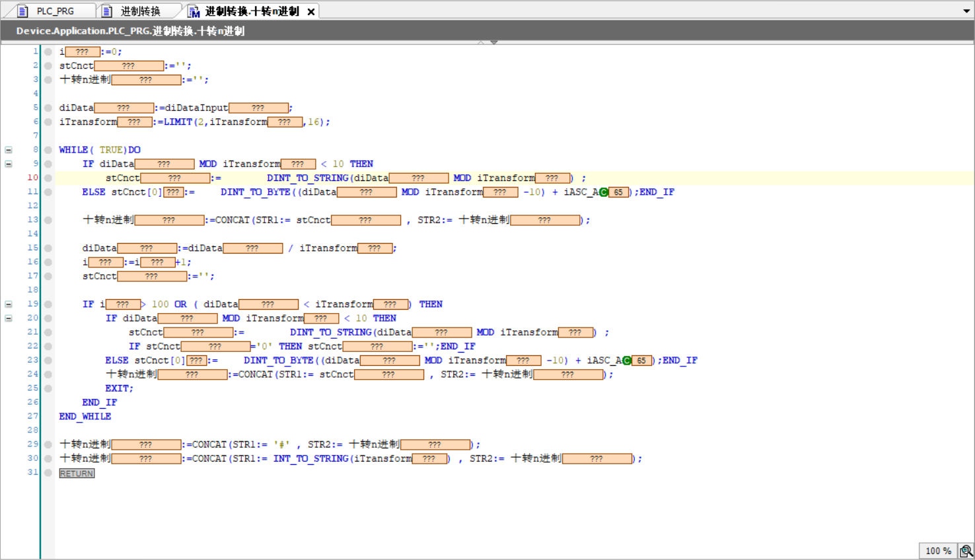Toggle breakpoint marker on line 16

(48, 262)
